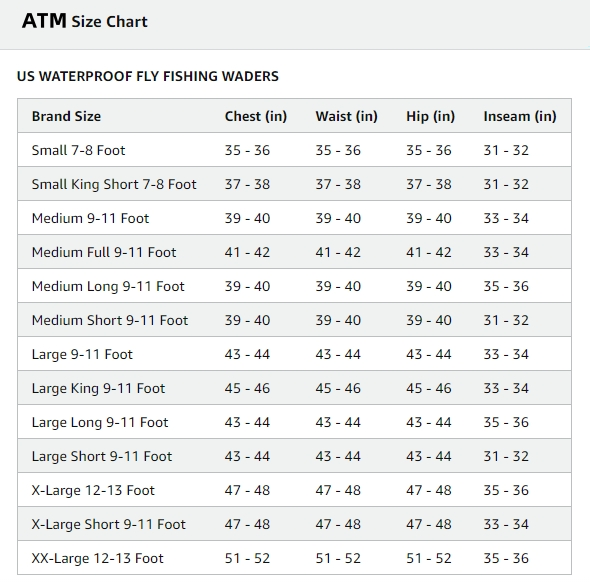Click the Chest (in) column header
The height and width of the screenshot is (586, 590).
256,116
